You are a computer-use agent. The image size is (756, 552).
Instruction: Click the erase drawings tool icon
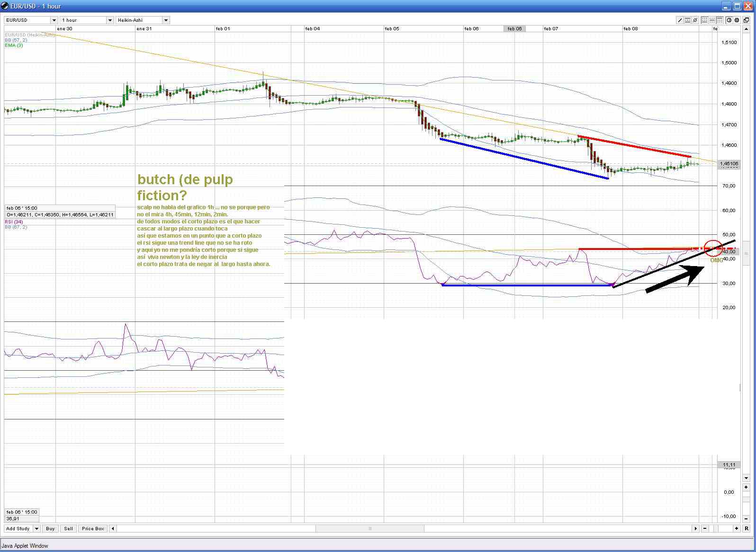(695, 20)
